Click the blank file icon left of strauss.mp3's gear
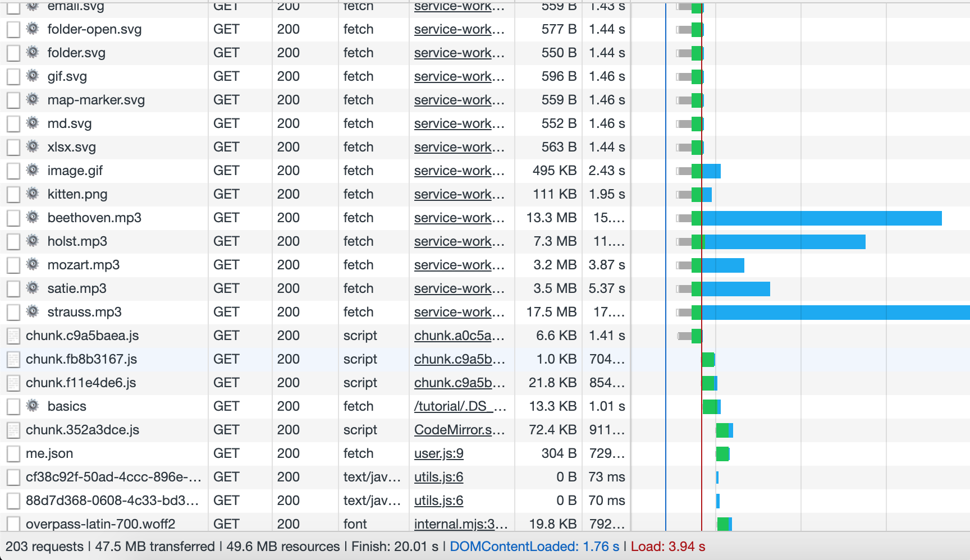970x560 pixels. tap(13, 312)
